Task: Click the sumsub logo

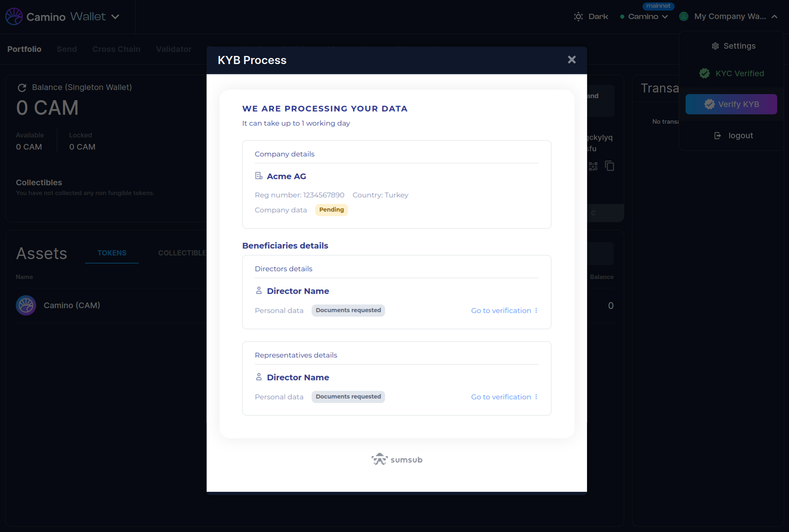Action: tap(397, 459)
